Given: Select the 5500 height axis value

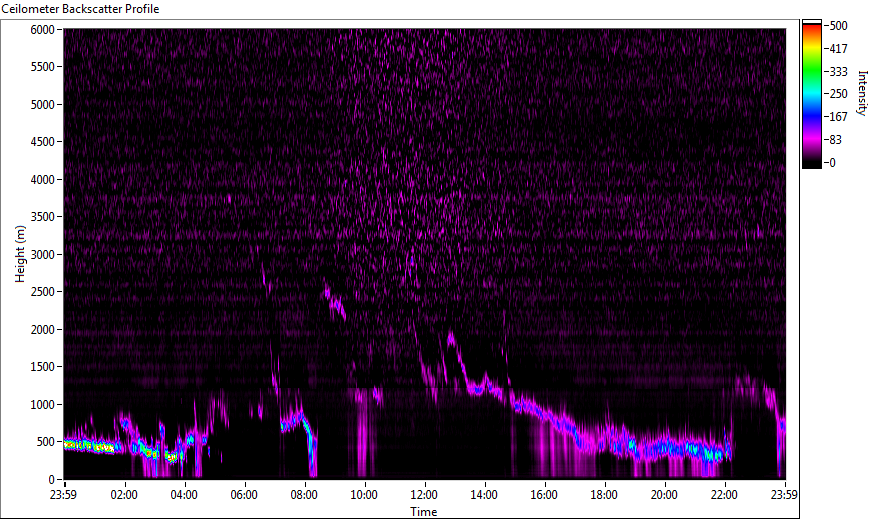Looking at the screenshot, I should pos(42,67).
